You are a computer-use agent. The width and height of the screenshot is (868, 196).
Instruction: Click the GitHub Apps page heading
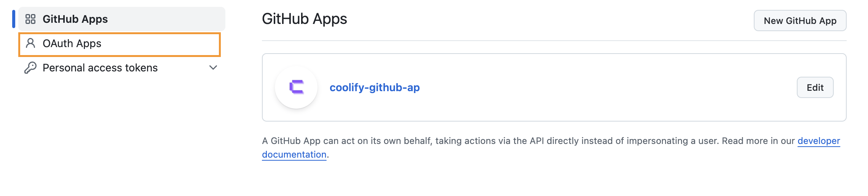pos(305,19)
